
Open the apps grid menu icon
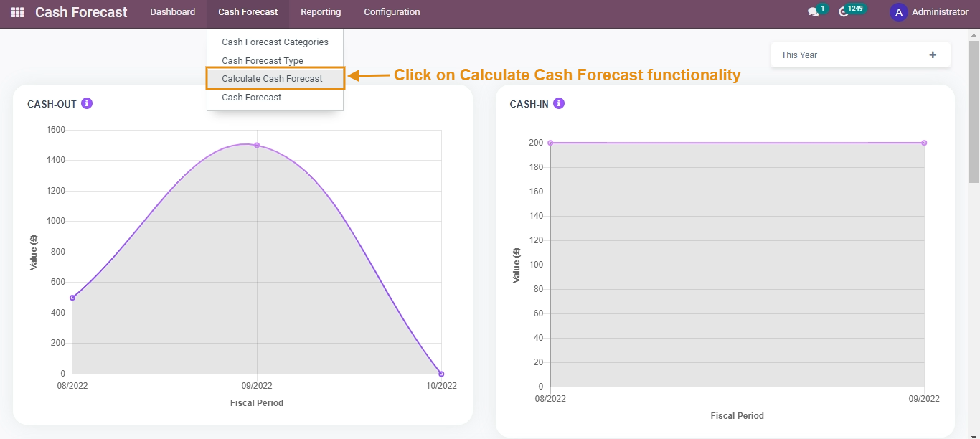pyautogui.click(x=17, y=12)
